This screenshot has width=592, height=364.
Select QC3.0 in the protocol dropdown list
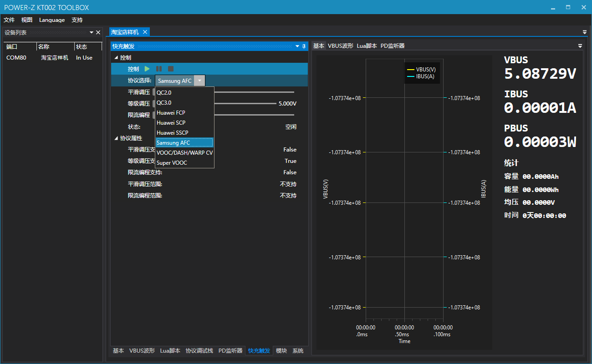(164, 103)
